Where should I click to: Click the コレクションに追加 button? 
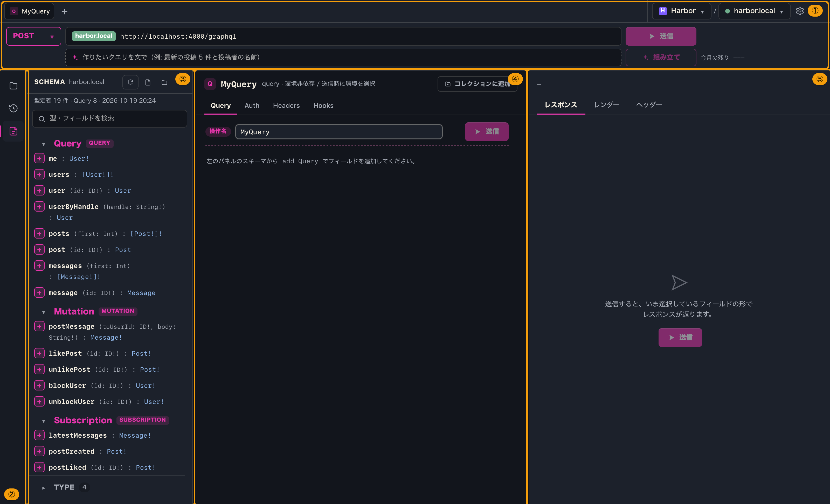tap(477, 84)
